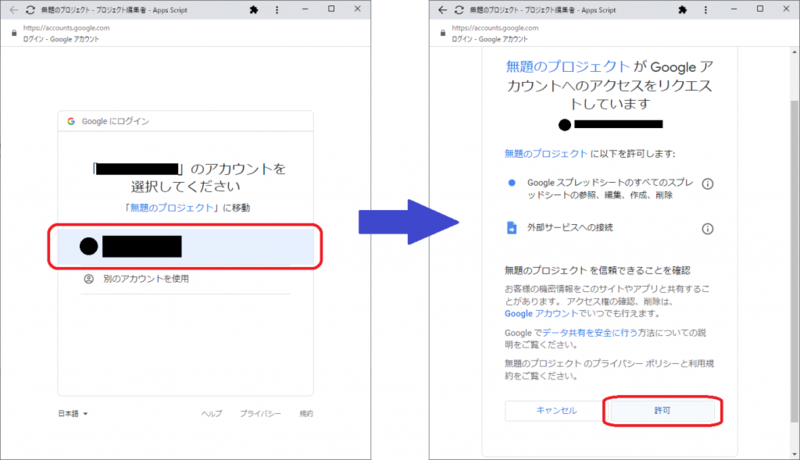Click the right window vertical scrollbar
Image resolution: width=800 pixels, height=460 pixels.
pyautogui.click(x=794, y=261)
